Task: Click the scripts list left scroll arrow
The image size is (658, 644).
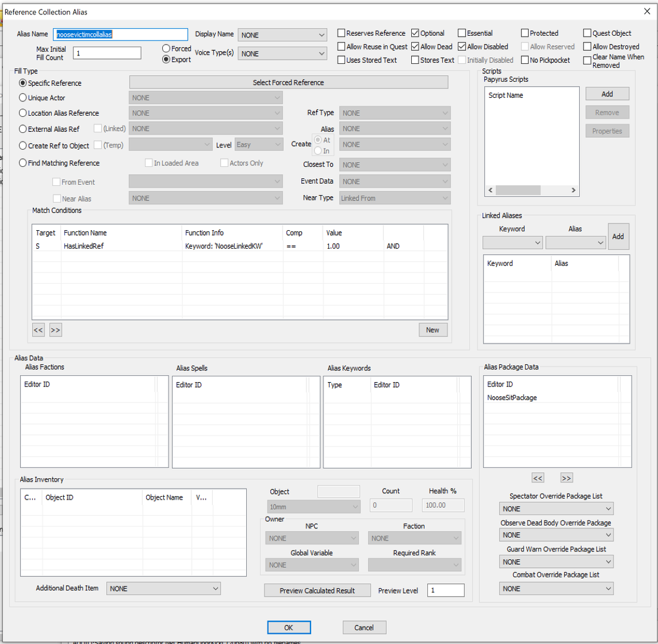Action: pos(490,190)
